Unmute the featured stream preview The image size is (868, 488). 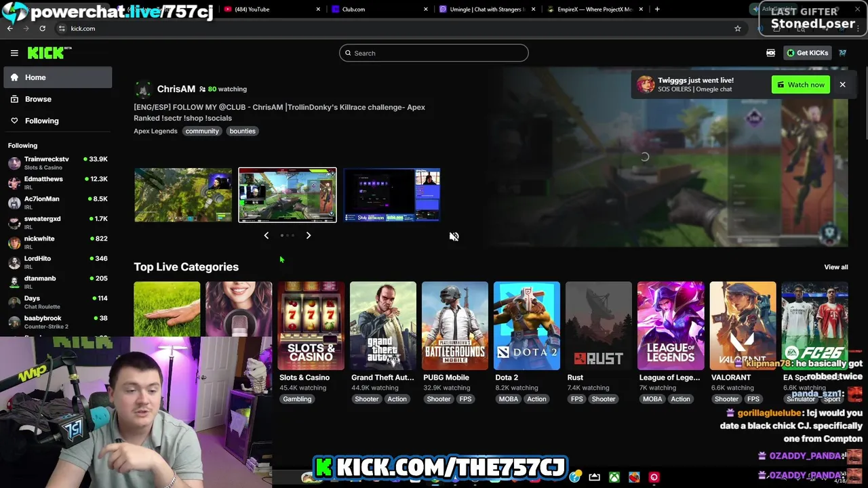[x=454, y=237]
